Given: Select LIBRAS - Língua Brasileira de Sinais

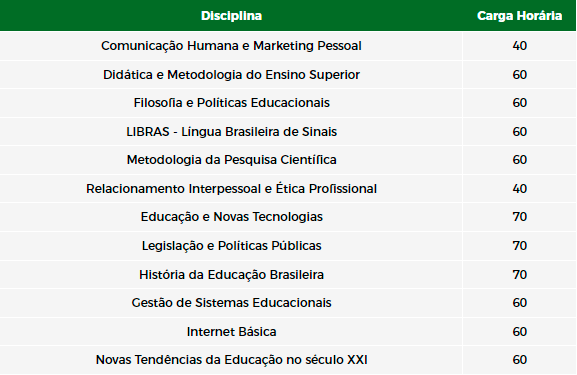Looking at the screenshot, I should (231, 132).
